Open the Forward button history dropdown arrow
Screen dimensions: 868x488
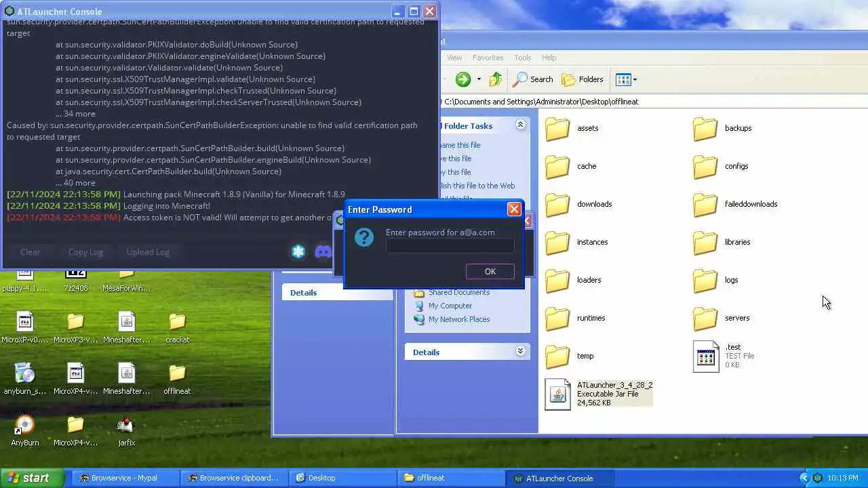click(x=479, y=79)
